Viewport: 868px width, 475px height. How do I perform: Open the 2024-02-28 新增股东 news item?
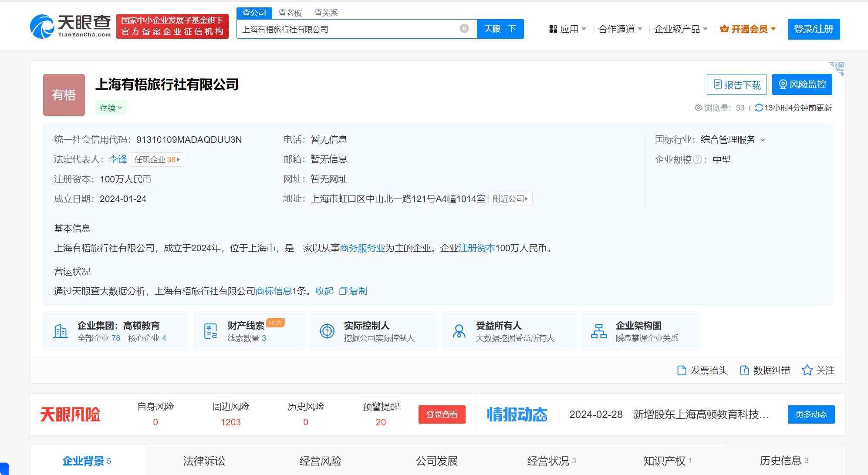click(x=669, y=414)
